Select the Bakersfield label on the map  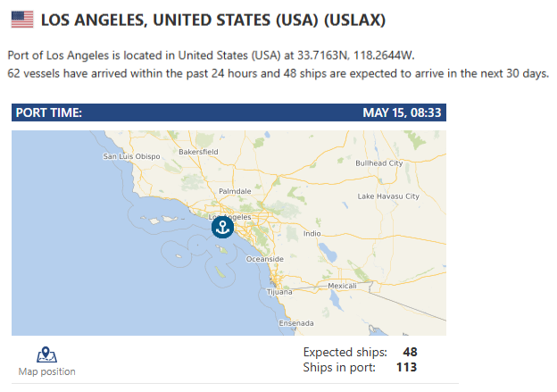198,152
